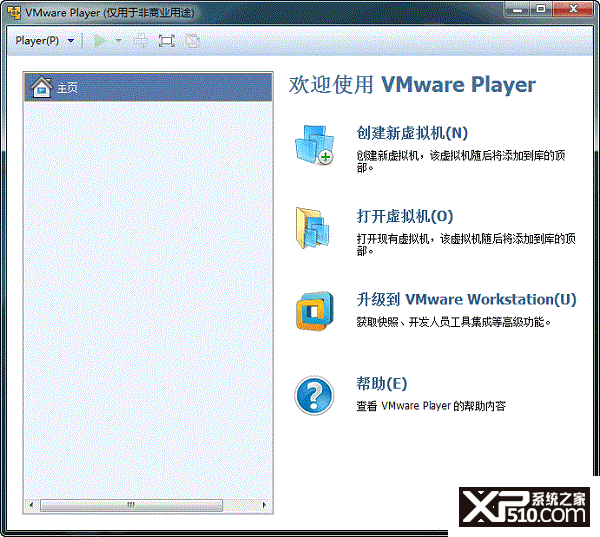Viewport: 600px width, 537px height.
Task: Open the 帮助(E) link
Action: (x=382, y=383)
